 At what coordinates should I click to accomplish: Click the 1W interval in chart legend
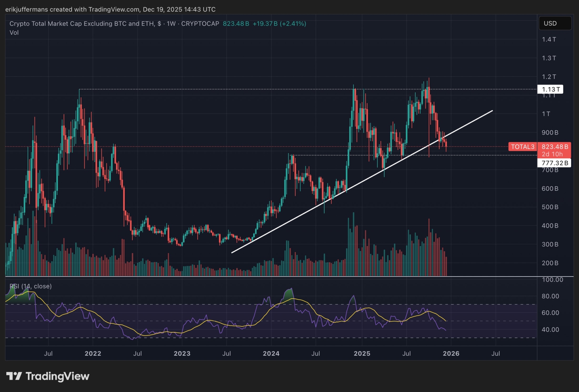click(171, 24)
